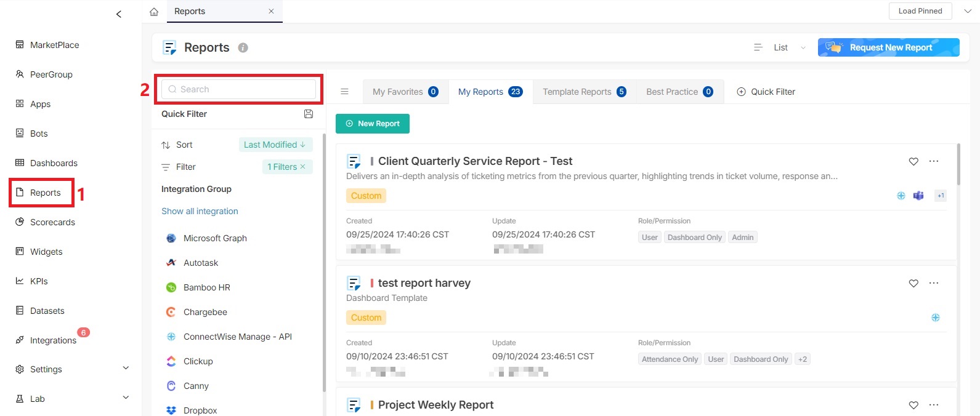Click the info icon beside Reports title
This screenshot has height=416, width=980.
tap(243, 48)
